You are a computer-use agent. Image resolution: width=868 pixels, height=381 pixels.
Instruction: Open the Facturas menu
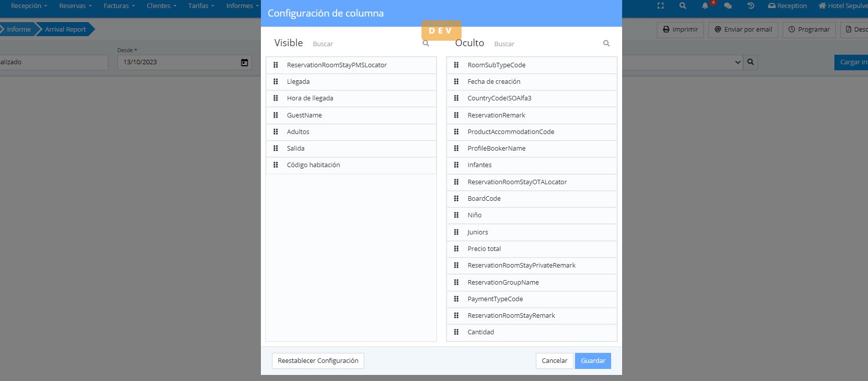tap(119, 6)
